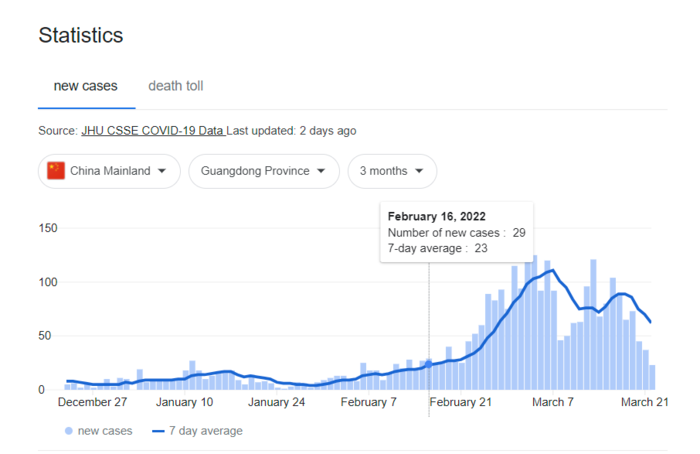
Task: Expand the 3 months time range dropdown
Action: tap(391, 171)
